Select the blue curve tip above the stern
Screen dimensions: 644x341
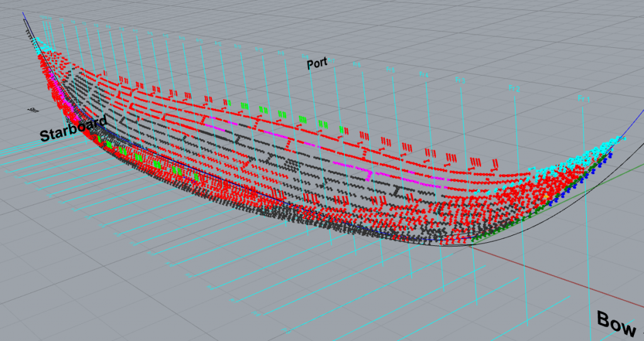[x=24, y=14]
